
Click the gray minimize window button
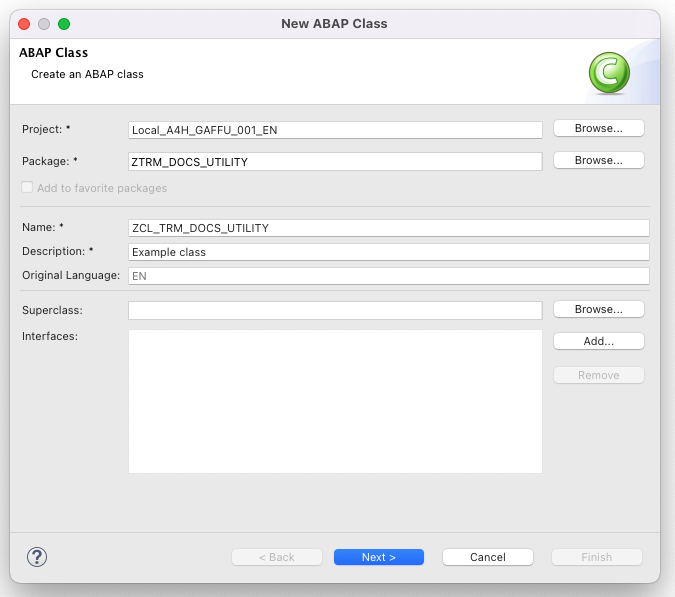(x=44, y=24)
